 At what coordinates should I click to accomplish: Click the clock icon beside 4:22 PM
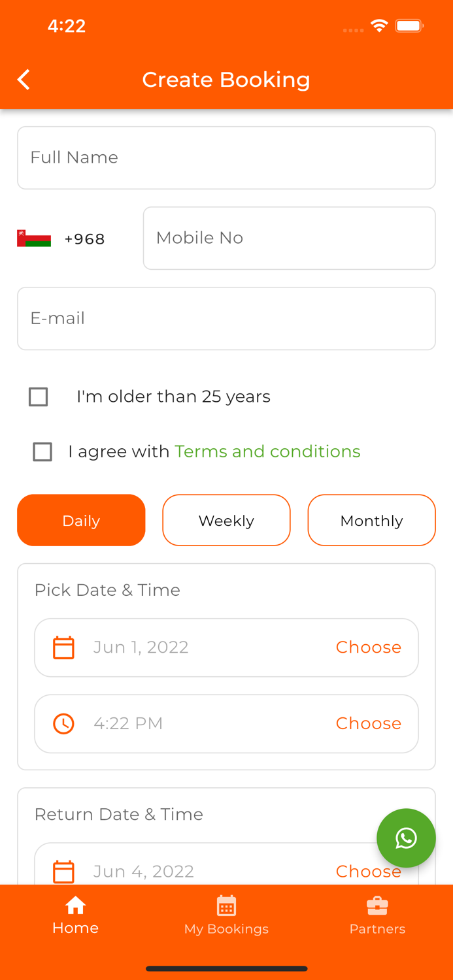tap(63, 724)
